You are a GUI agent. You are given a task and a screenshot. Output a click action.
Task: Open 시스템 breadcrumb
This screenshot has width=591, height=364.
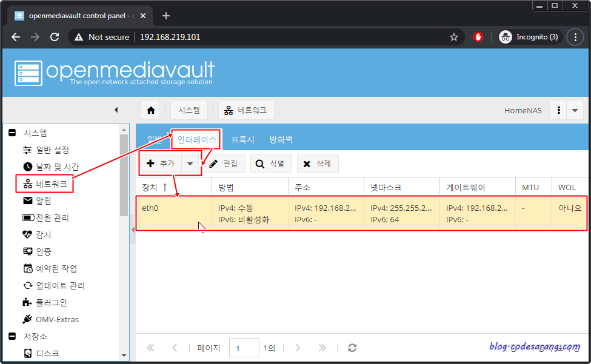[189, 110]
